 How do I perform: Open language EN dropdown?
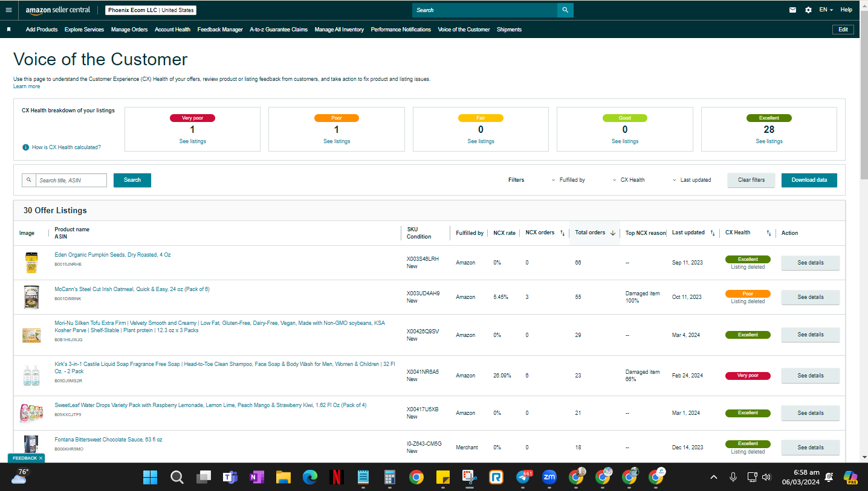pos(826,10)
